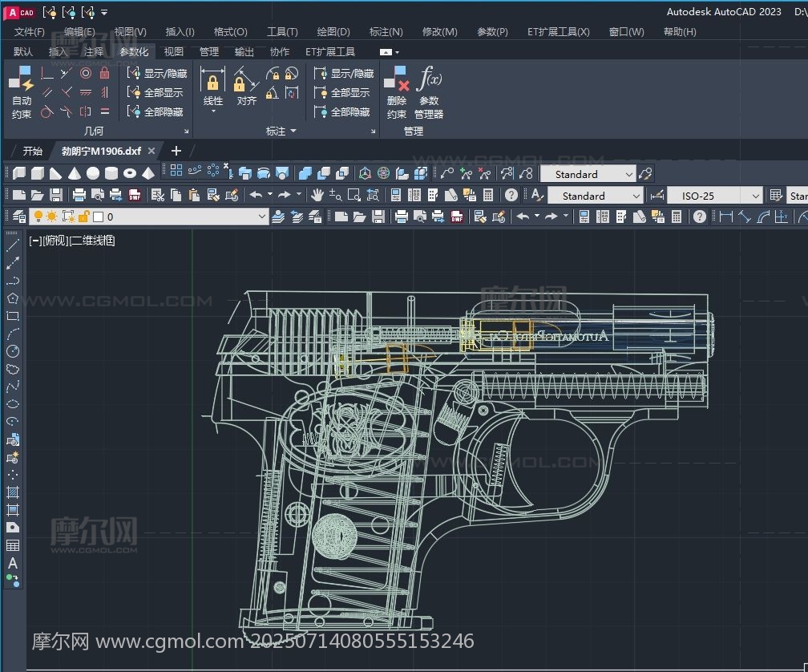Click layer 0 white color swatch
This screenshot has height=672, width=808.
click(99, 217)
